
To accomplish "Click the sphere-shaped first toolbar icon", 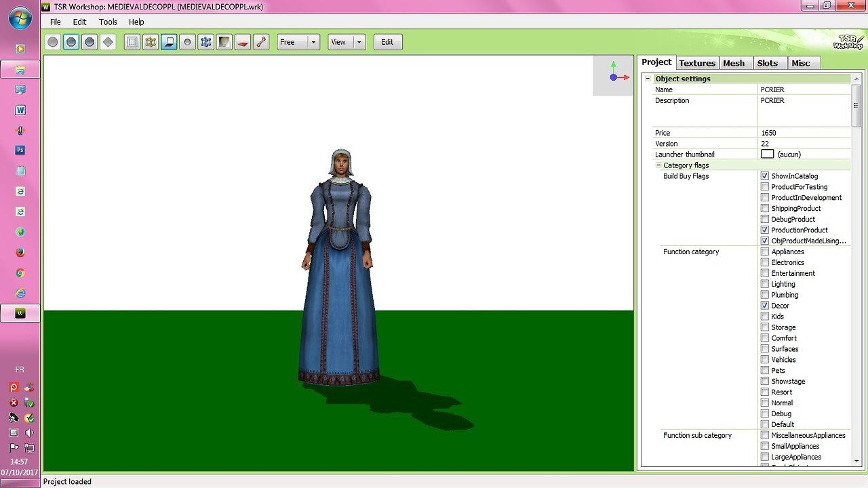I will 53,42.
